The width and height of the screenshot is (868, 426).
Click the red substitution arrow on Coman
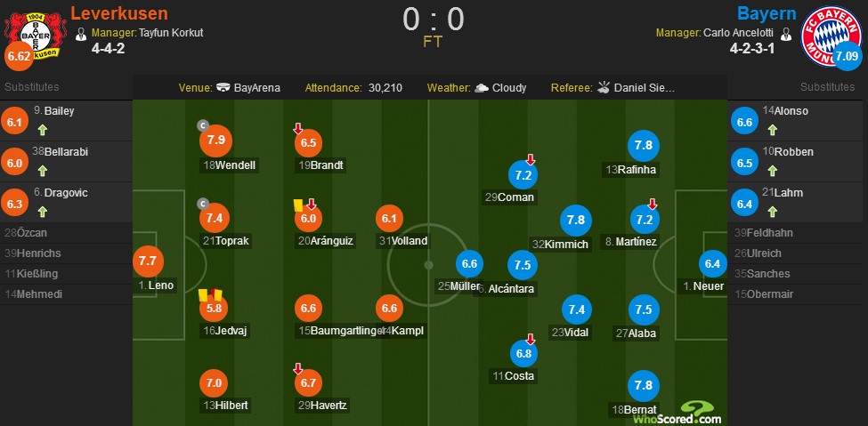530,159
